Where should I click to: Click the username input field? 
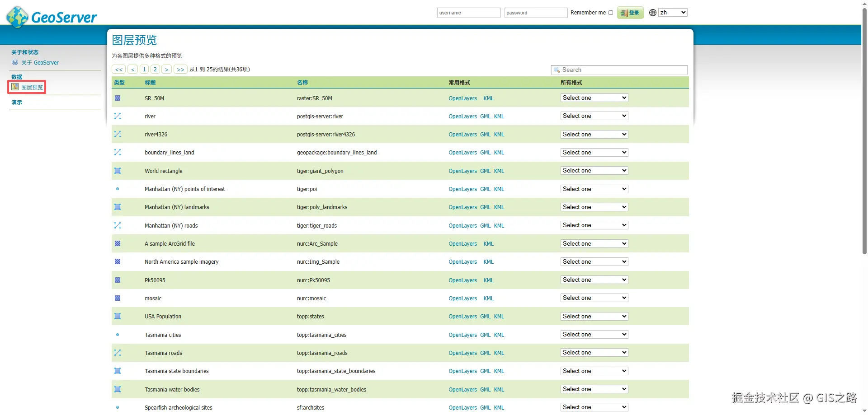pos(469,13)
